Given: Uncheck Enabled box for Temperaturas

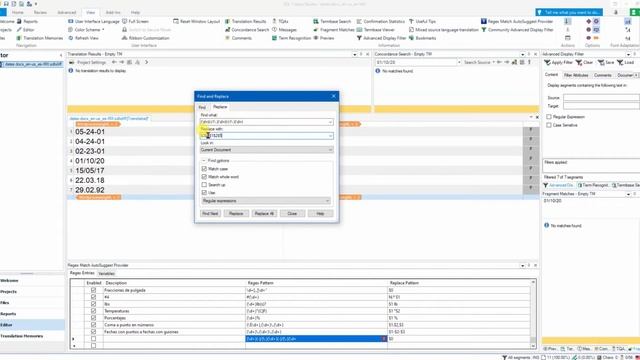Looking at the screenshot, I should click(93, 311).
